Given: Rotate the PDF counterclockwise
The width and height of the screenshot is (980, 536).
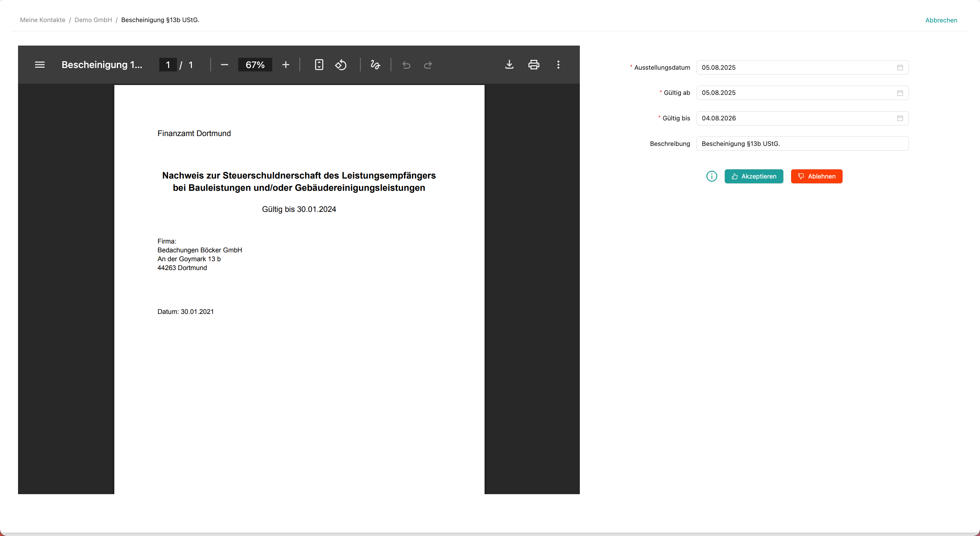Looking at the screenshot, I should coord(341,65).
